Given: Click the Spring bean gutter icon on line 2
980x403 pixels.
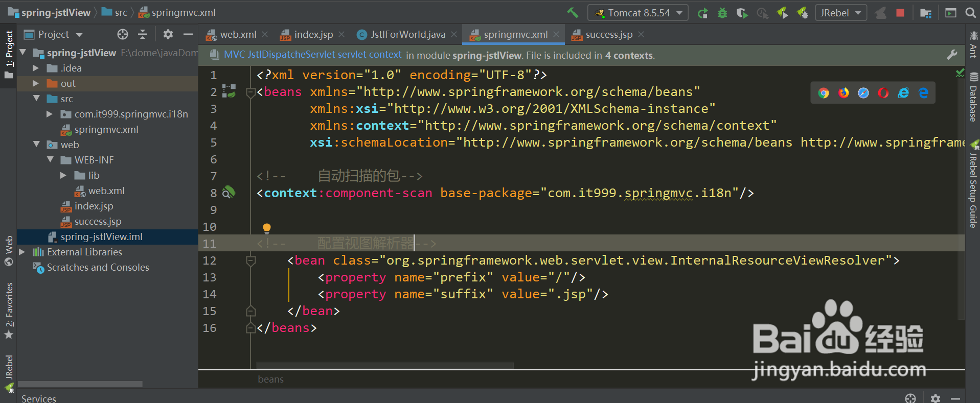Looking at the screenshot, I should point(229,91).
